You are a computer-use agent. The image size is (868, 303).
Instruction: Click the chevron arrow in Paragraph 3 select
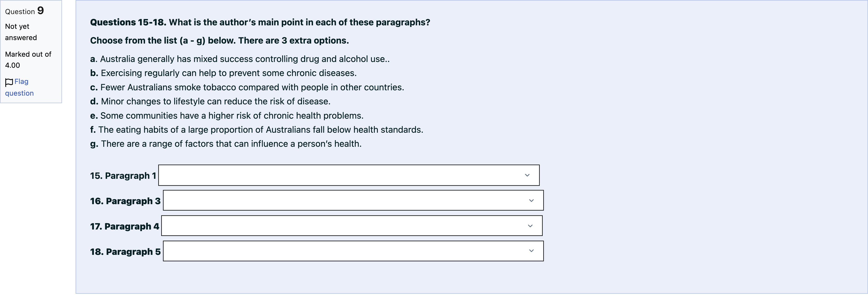tap(531, 200)
